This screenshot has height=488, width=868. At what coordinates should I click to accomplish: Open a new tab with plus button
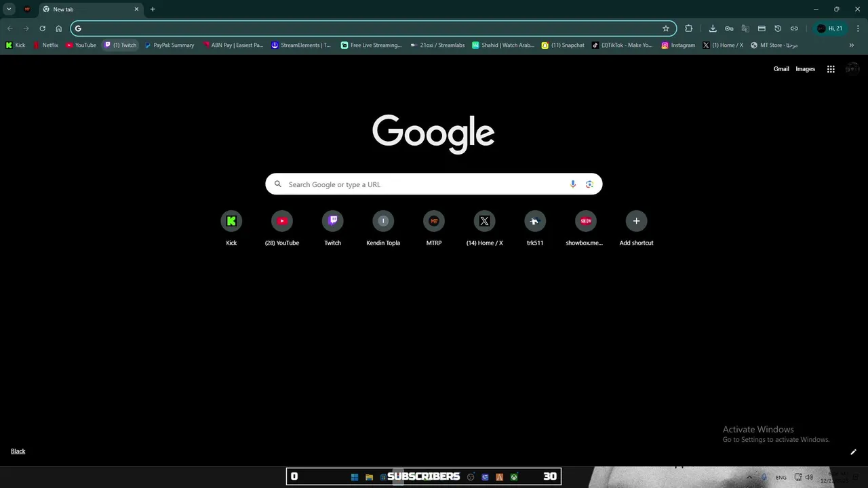[x=153, y=9]
